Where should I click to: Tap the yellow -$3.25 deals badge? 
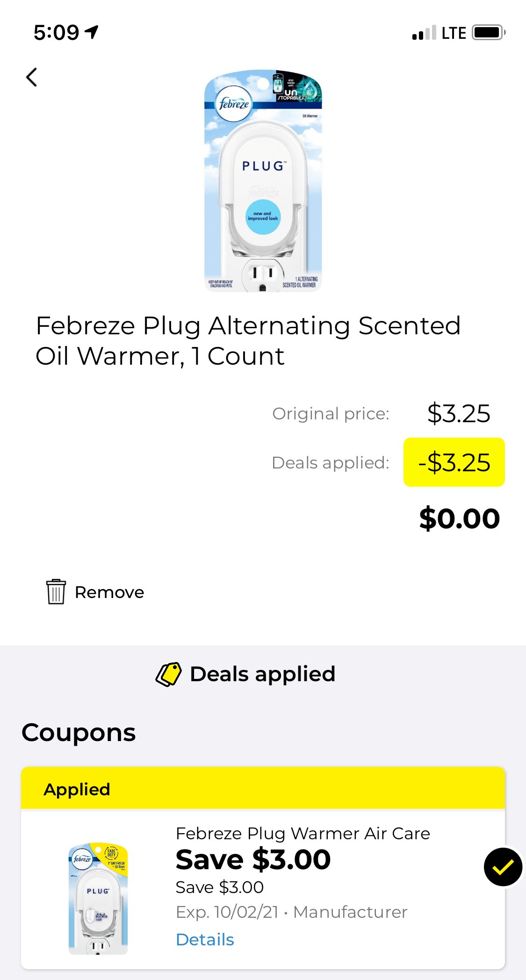tap(454, 462)
